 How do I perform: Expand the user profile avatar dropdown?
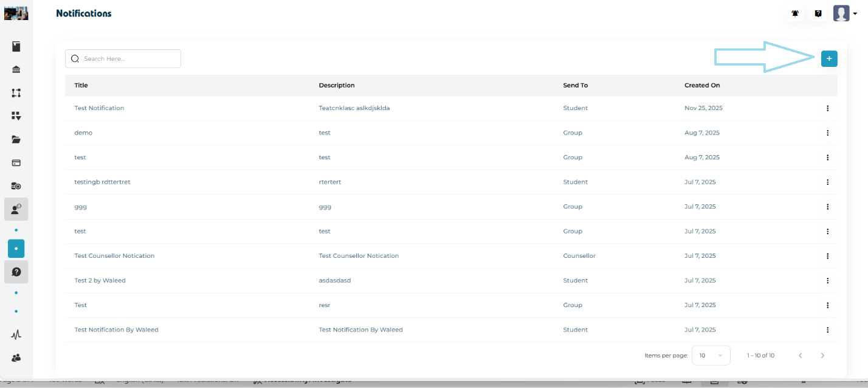pyautogui.click(x=845, y=13)
